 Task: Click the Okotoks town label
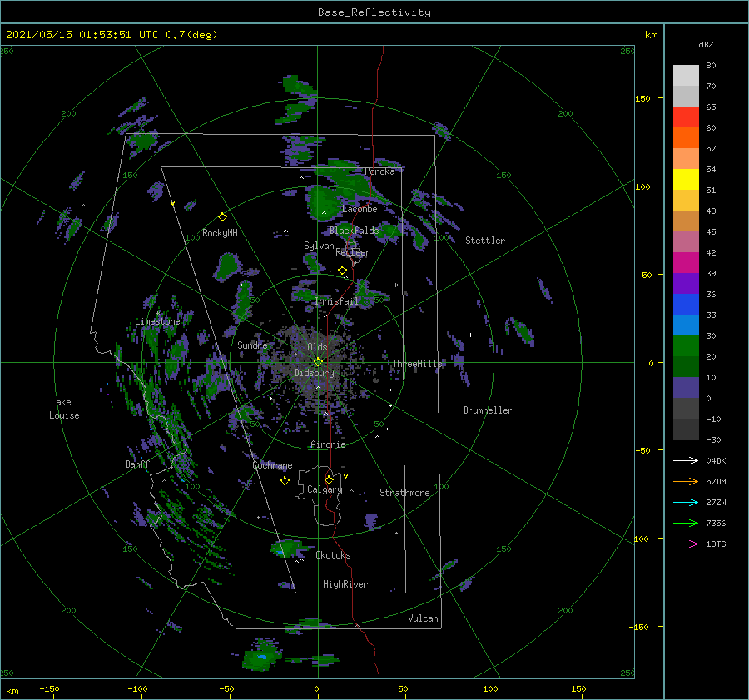(x=333, y=555)
